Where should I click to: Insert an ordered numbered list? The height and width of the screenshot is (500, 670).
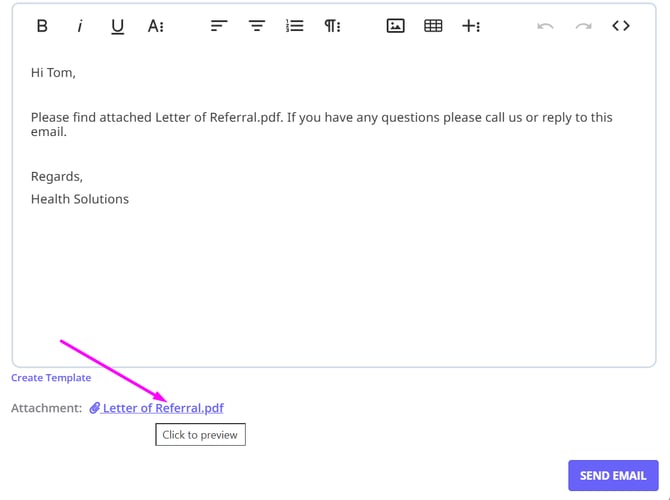294,26
